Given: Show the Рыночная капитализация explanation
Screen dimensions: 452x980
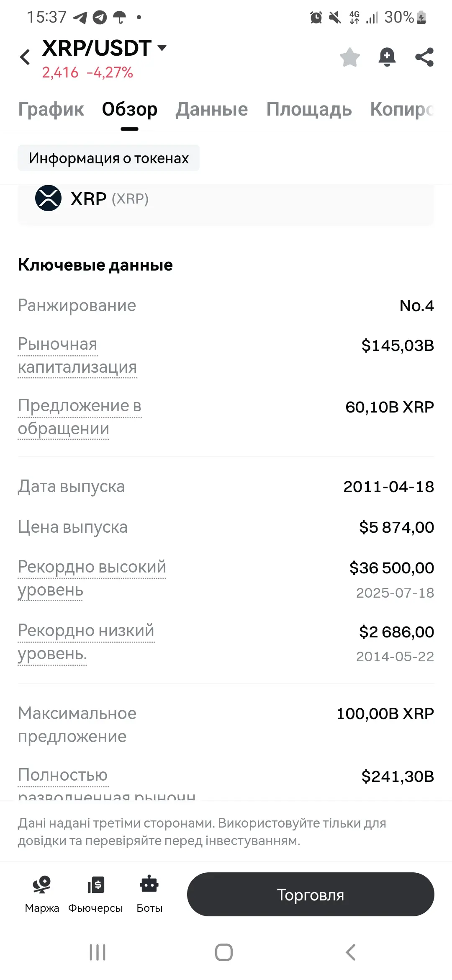Looking at the screenshot, I should pos(77,356).
